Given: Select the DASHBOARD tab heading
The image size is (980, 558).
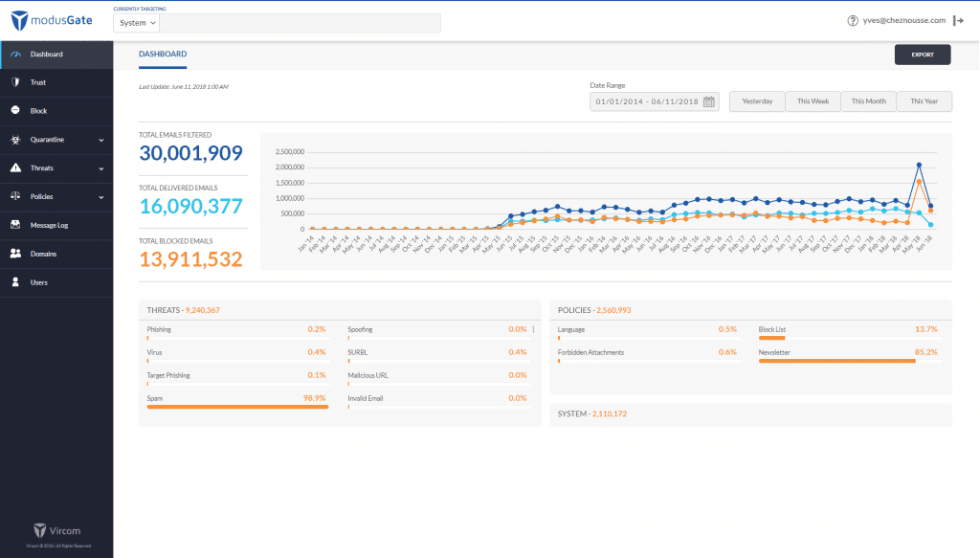Looking at the screenshot, I should coord(163,55).
